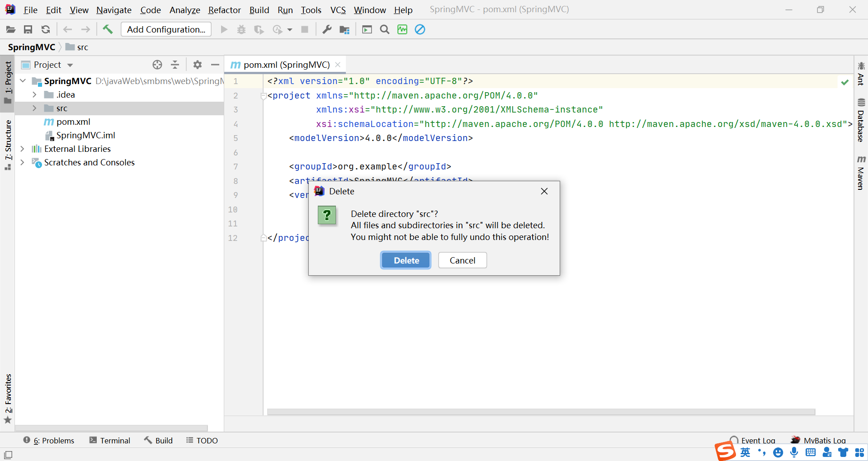Fold the project tag at line 2
The image size is (868, 461).
(x=264, y=96)
